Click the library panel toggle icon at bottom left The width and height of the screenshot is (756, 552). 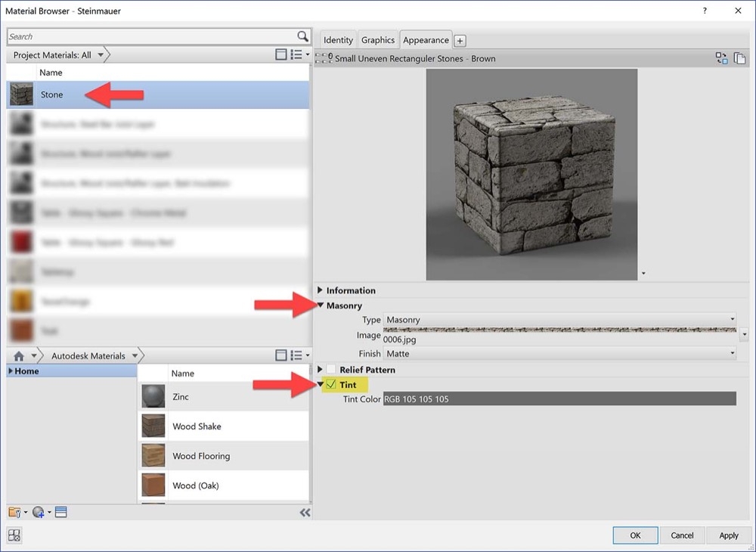click(x=60, y=512)
